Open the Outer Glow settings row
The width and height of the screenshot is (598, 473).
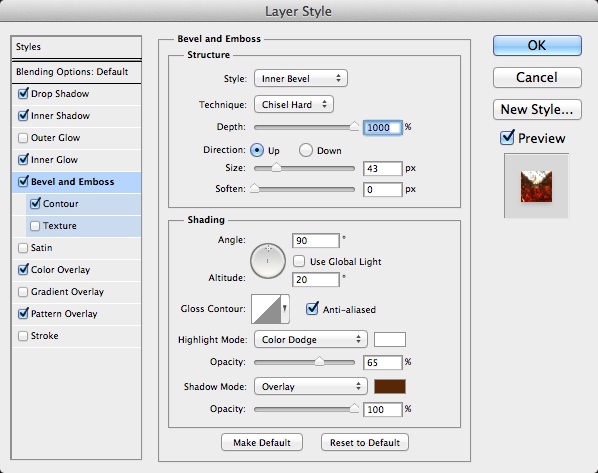pos(76,138)
